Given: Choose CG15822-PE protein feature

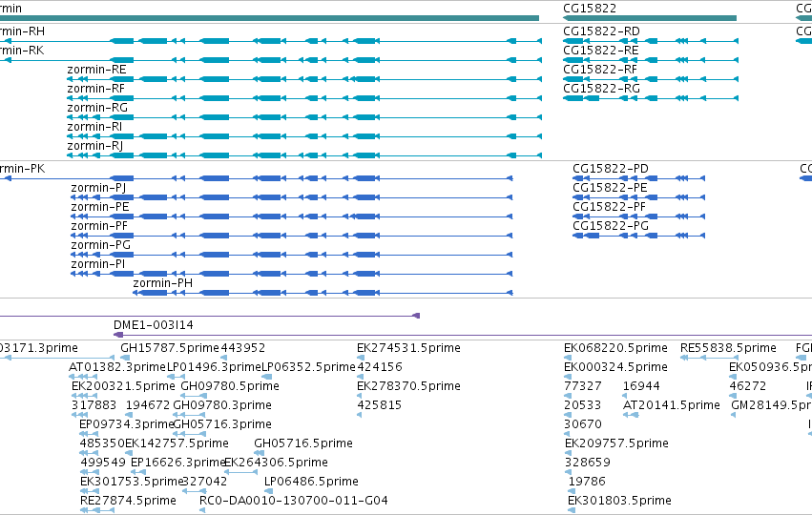Looking at the screenshot, I should 610,188.
